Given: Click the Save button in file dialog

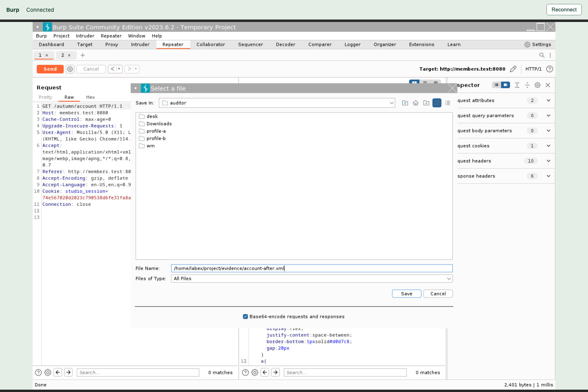Looking at the screenshot, I should 407,294.
